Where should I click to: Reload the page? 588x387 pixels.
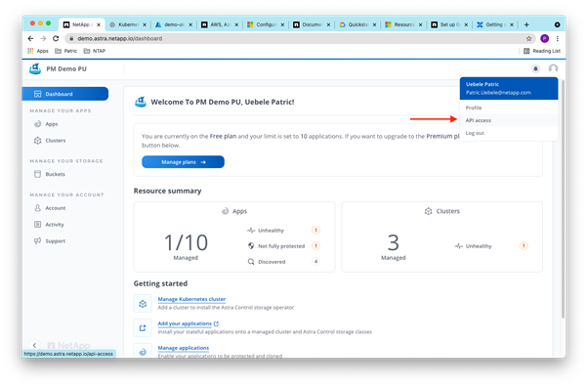[56, 38]
